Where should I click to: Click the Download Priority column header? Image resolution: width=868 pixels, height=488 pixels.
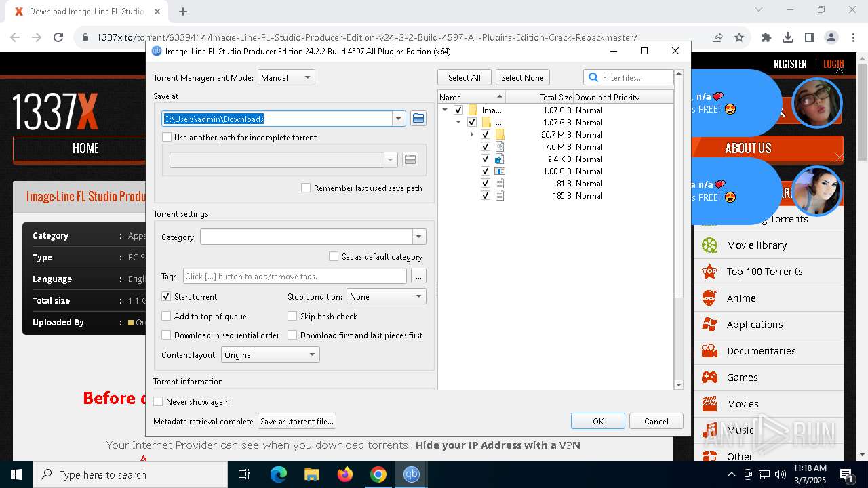[624, 98]
